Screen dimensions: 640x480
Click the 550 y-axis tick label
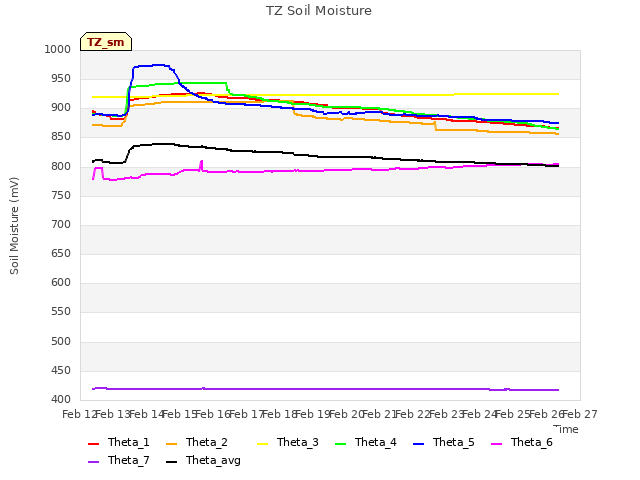coord(61,312)
